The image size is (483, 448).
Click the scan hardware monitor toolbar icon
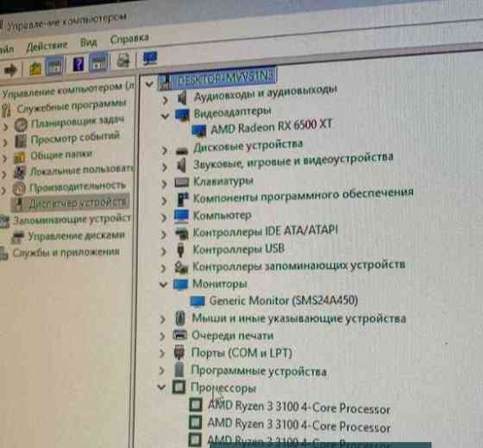150,58
